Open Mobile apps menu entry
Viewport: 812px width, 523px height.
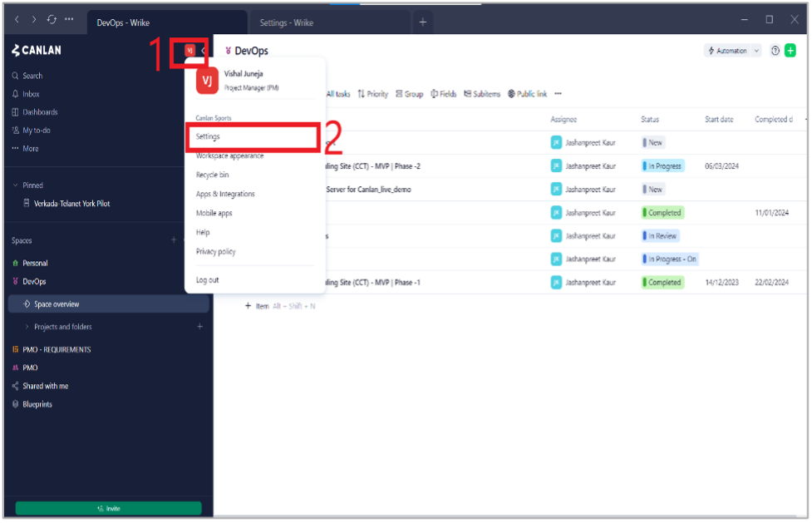pos(214,213)
